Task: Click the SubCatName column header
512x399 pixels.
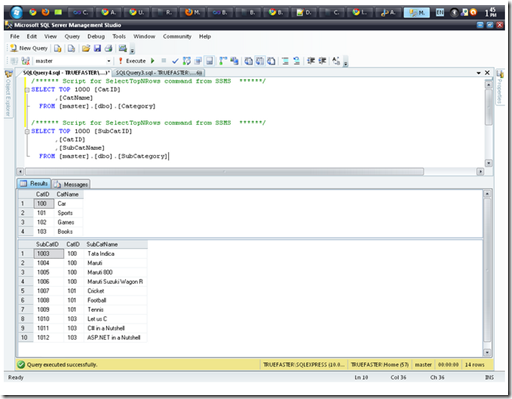Action: (x=115, y=244)
